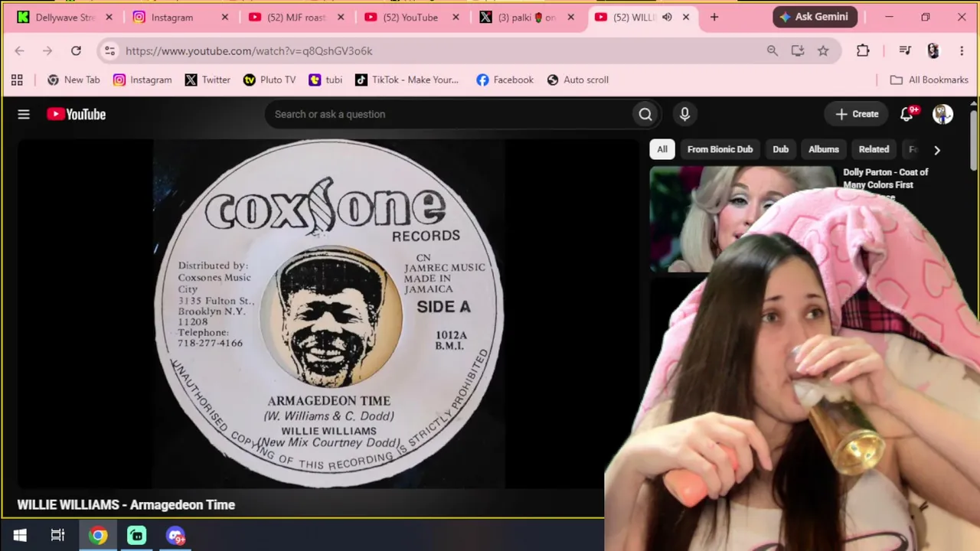980x551 pixels.
Task: Open the global media controls icon
Action: pyautogui.click(x=905, y=51)
